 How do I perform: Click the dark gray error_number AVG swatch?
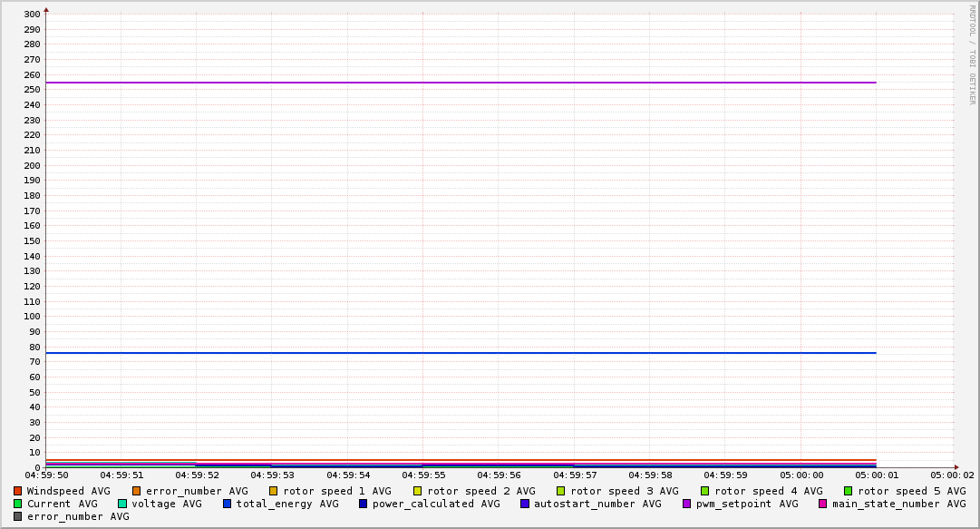(x=17, y=516)
